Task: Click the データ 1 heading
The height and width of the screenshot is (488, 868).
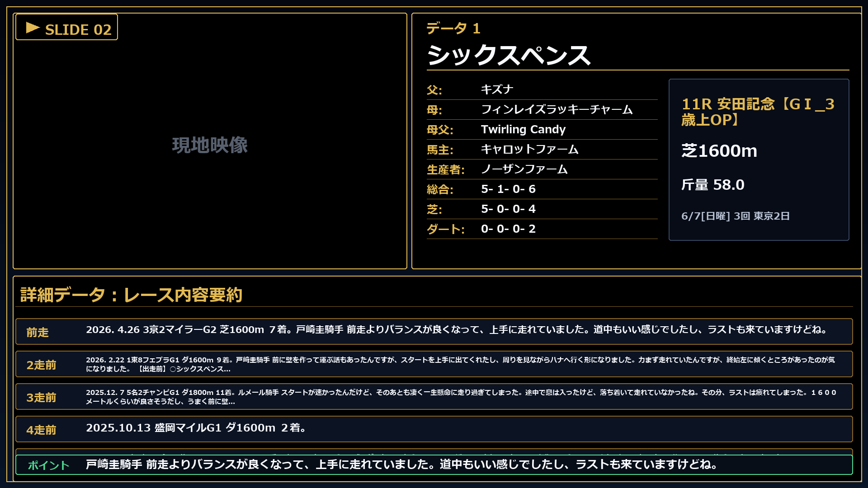Action: pos(453,28)
